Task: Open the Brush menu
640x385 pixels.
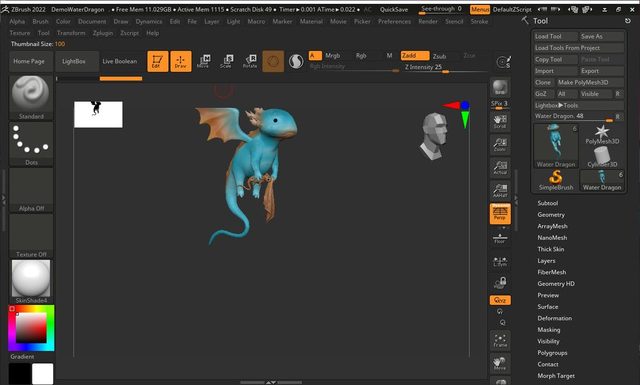Action: coord(40,21)
